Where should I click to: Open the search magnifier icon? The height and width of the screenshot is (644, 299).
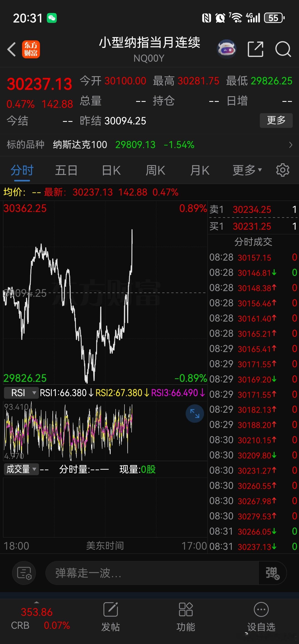[283, 49]
